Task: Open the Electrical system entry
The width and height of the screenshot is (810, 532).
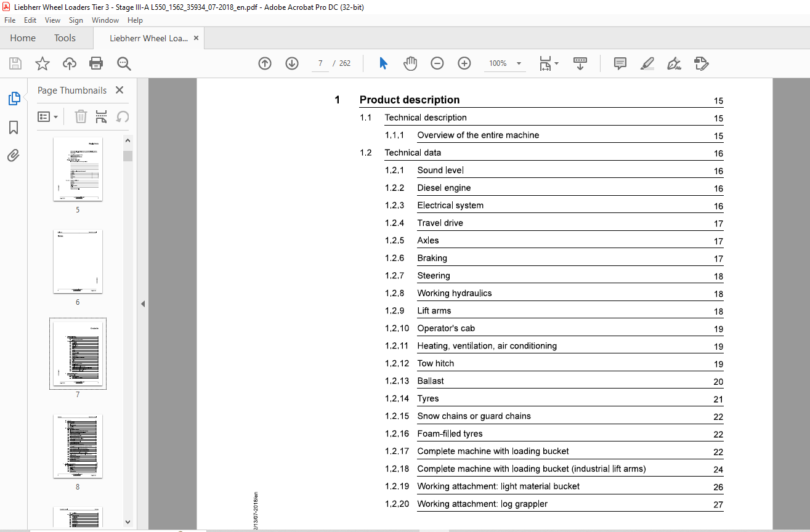Action: coord(450,206)
